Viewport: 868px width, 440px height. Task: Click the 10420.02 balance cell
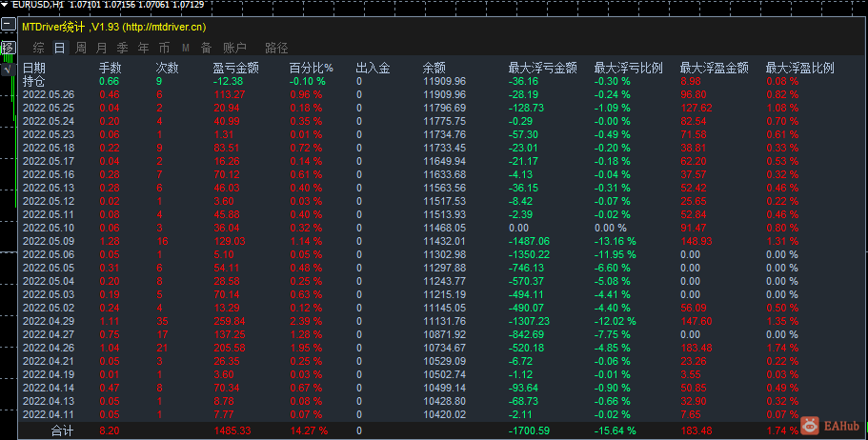pos(445,414)
